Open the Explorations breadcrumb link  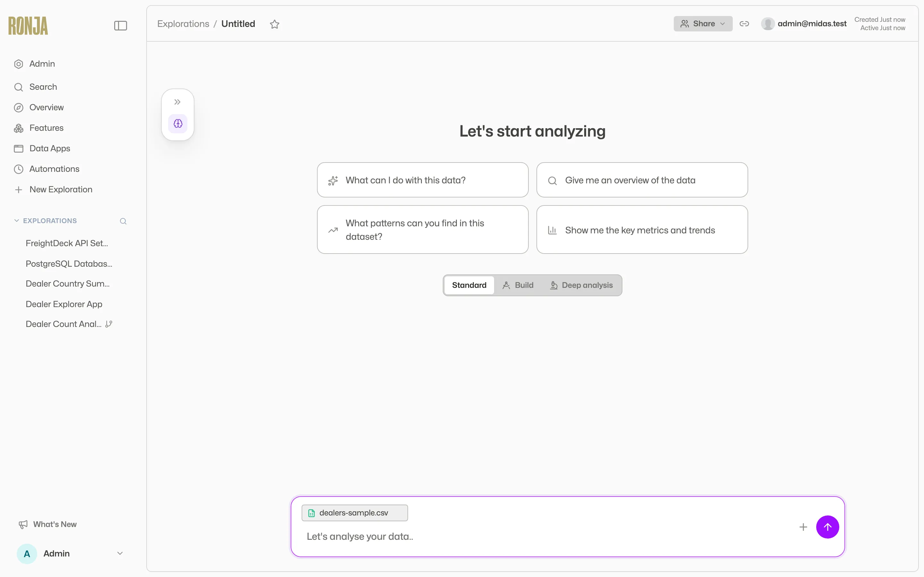pyautogui.click(x=183, y=24)
